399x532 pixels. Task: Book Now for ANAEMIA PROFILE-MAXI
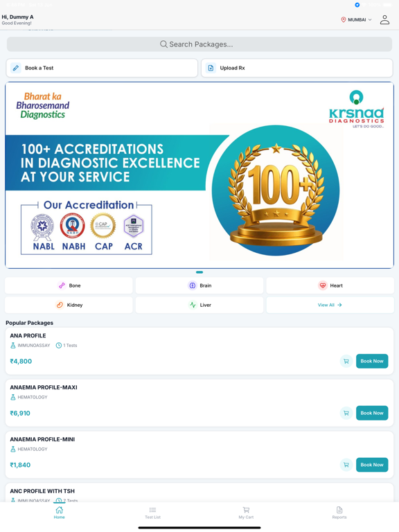pyautogui.click(x=372, y=413)
